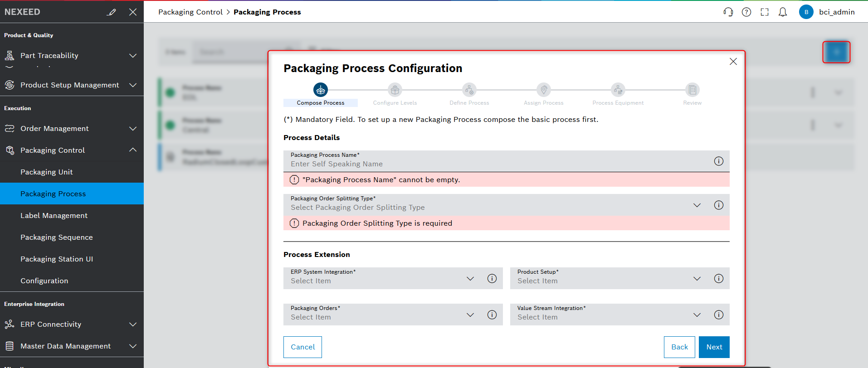Click the Next button
Screen dimensions: 868x368
point(714,347)
